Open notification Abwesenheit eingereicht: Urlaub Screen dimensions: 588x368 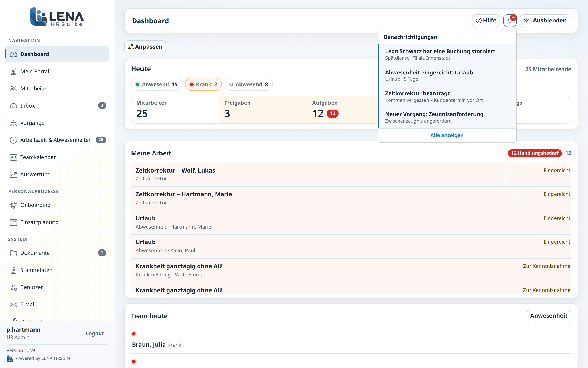pyautogui.click(x=447, y=76)
